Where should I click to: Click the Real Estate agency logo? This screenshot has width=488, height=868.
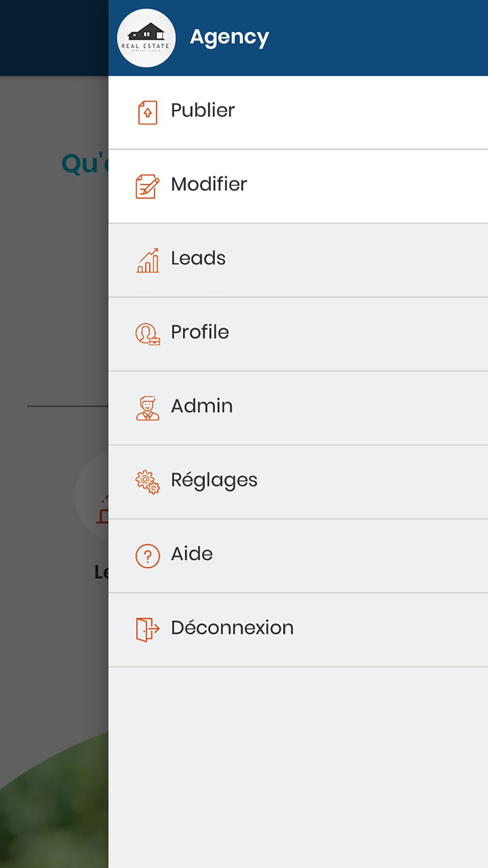(x=146, y=38)
